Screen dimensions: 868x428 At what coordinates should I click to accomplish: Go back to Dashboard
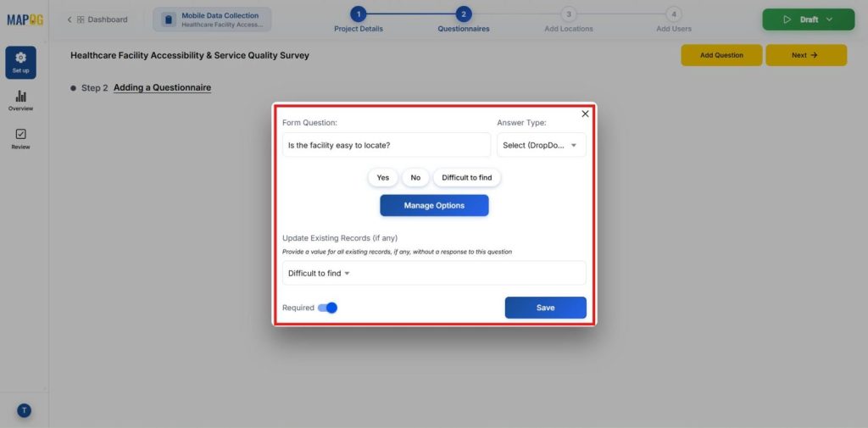pos(97,19)
